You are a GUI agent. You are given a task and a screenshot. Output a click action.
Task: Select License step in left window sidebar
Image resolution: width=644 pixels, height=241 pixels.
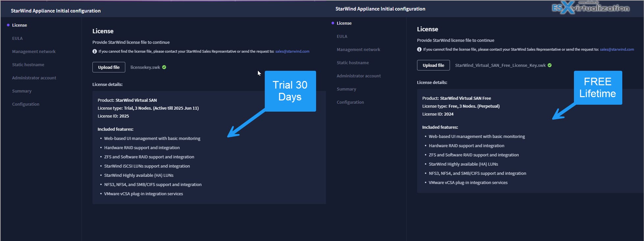tap(19, 25)
